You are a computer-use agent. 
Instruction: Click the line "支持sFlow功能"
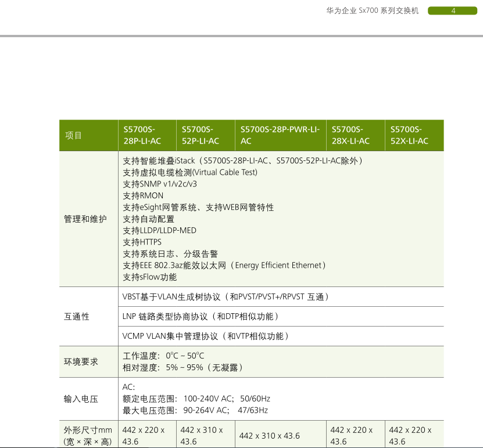(x=150, y=277)
